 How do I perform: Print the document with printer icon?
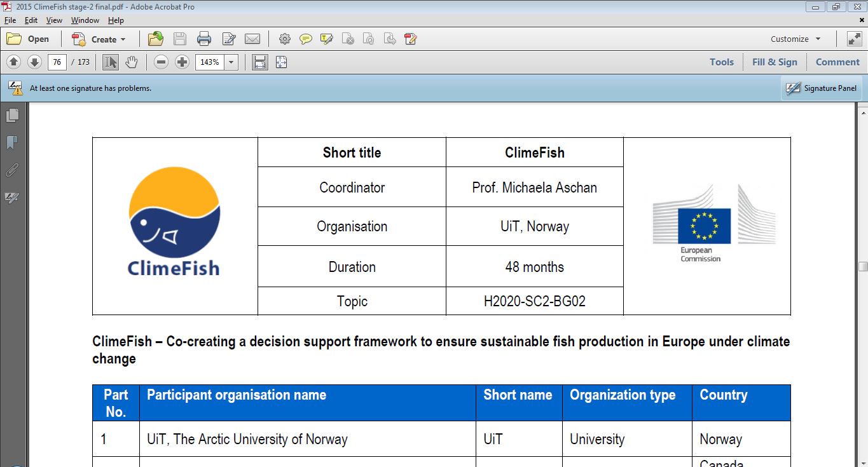pyautogui.click(x=204, y=39)
